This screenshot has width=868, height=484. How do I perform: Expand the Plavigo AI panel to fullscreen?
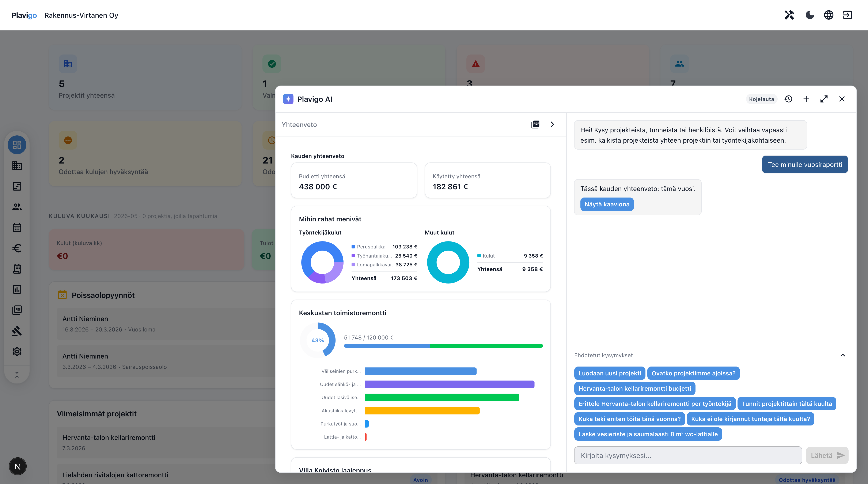click(x=824, y=99)
